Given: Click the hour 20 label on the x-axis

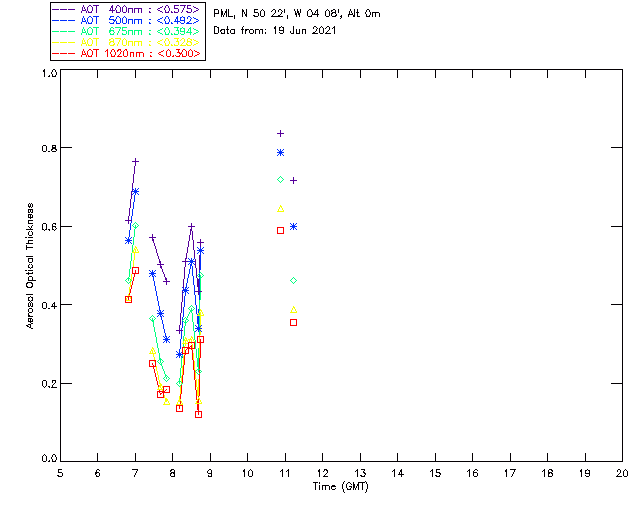Looking at the screenshot, I should pyautogui.click(x=622, y=473).
